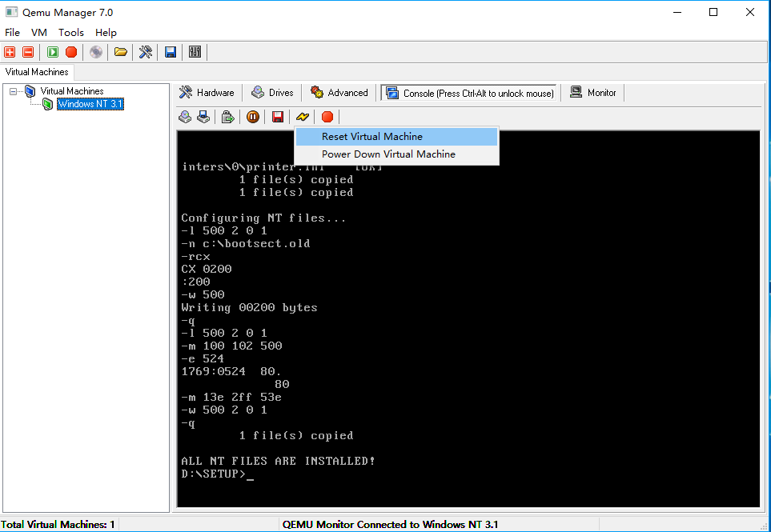Collapse the Virtual Machines tree node

[14, 91]
